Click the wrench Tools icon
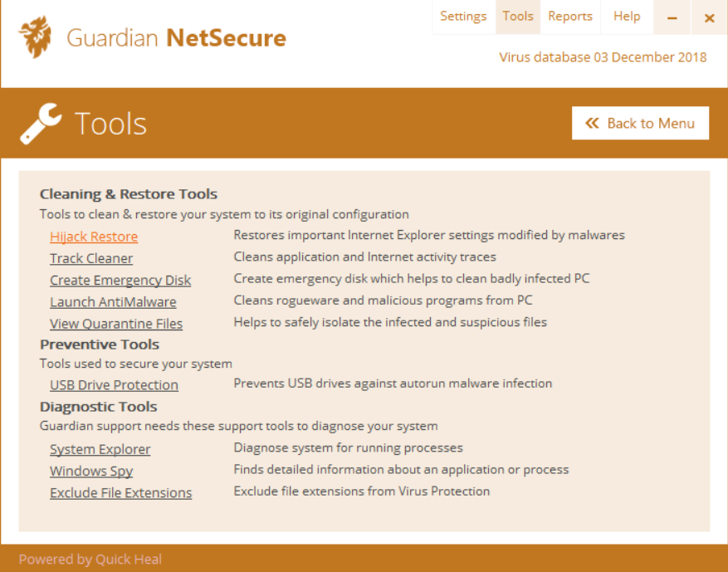The height and width of the screenshot is (572, 728). (40, 122)
